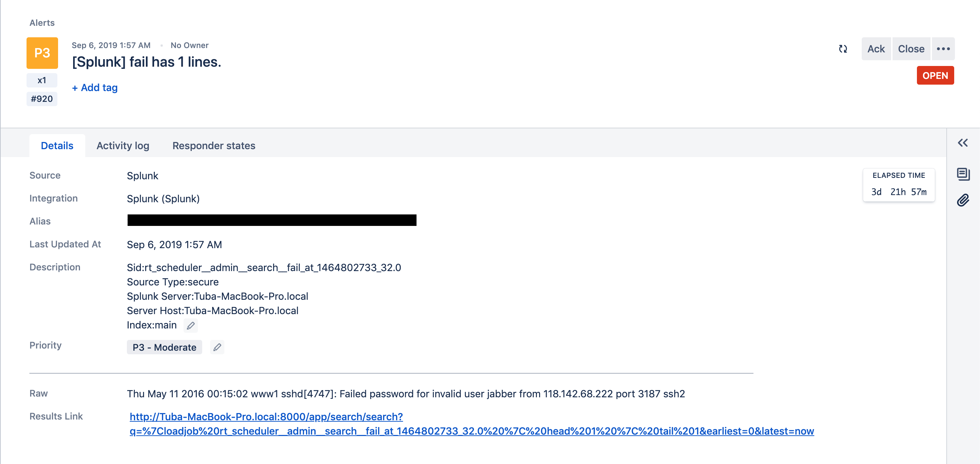Click the orange P3 priority badge

[42, 53]
